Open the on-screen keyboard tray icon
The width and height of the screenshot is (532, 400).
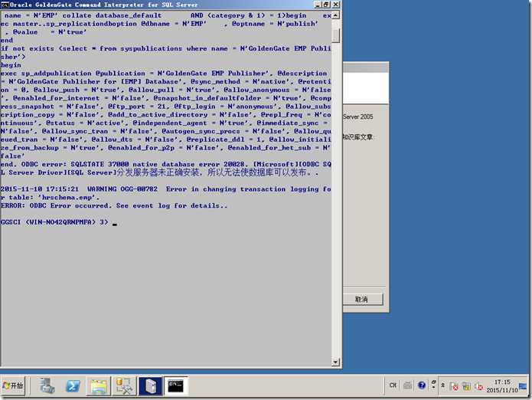407,385
